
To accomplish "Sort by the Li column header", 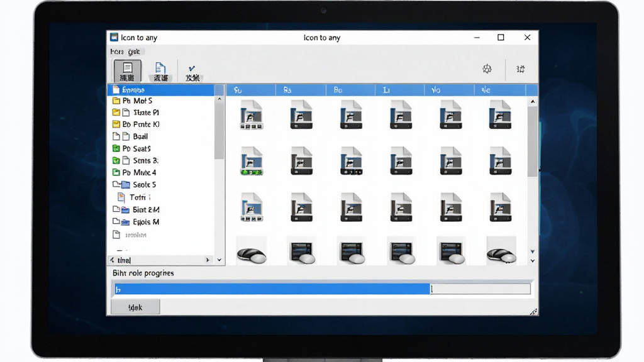I will (399, 90).
